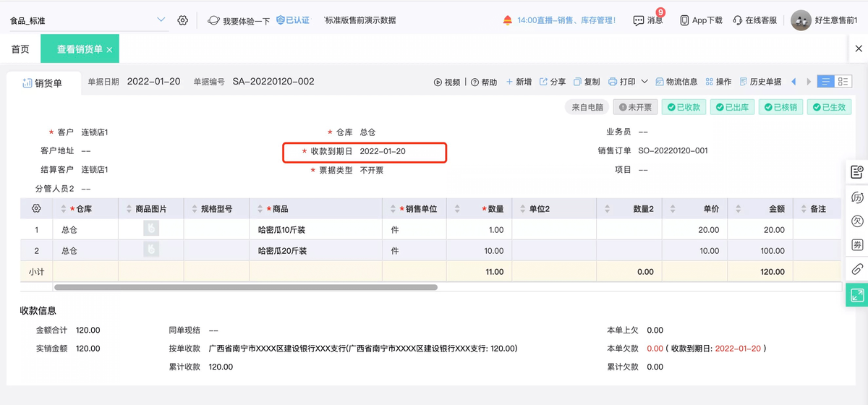Viewport: 868px width, 405px height.
Task: Switch to list layout view toggle
Action: pos(825,82)
